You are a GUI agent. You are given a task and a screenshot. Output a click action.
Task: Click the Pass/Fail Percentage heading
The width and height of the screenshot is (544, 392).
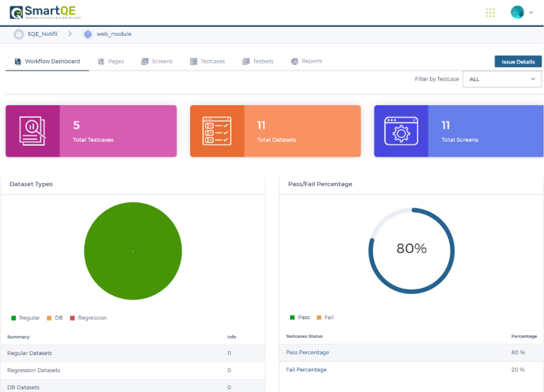320,184
